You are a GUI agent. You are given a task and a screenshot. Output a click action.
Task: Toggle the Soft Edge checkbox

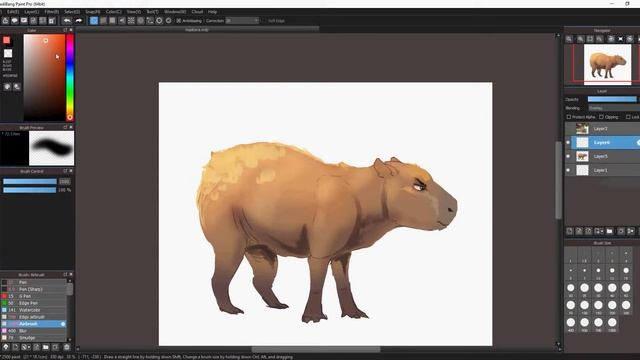(264, 20)
